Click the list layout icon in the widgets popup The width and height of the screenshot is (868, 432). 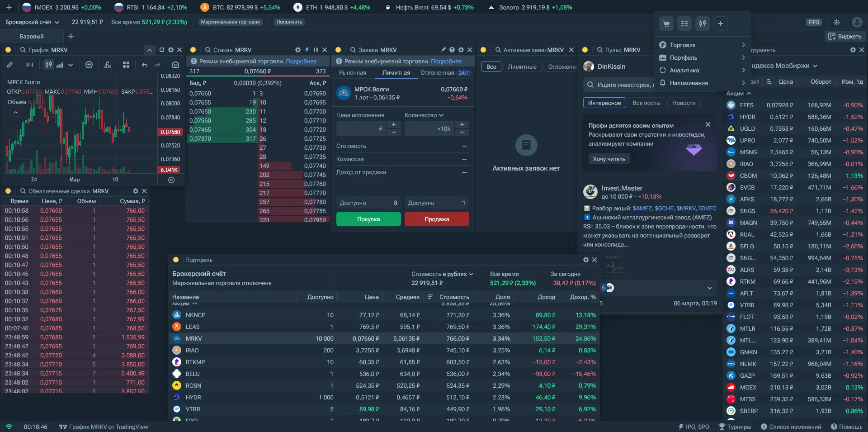click(x=684, y=24)
